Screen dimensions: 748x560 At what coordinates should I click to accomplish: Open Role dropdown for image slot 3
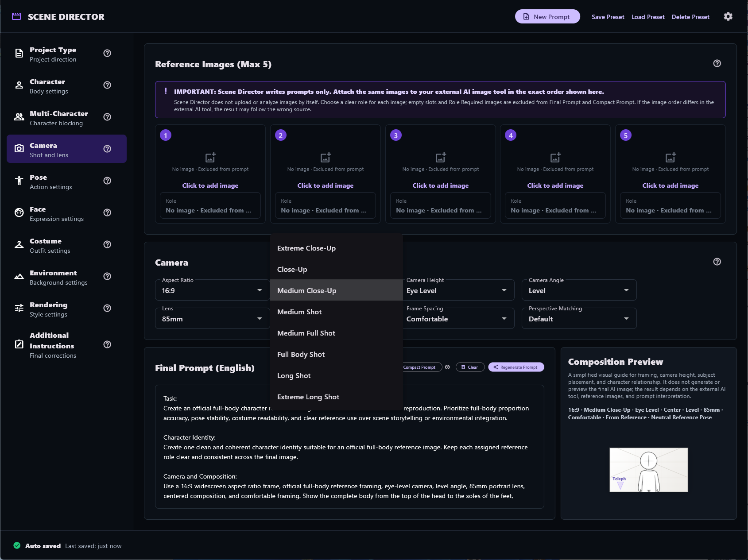[441, 205]
